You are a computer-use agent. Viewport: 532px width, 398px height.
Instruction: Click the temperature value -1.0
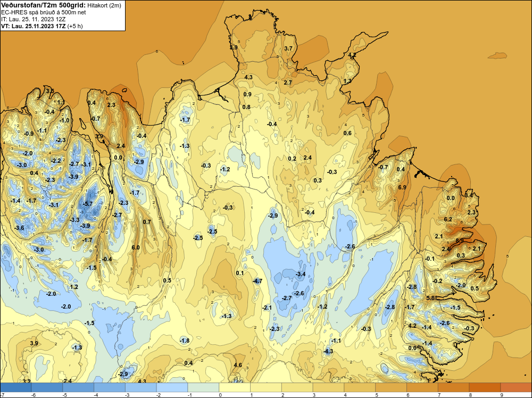point(64,120)
